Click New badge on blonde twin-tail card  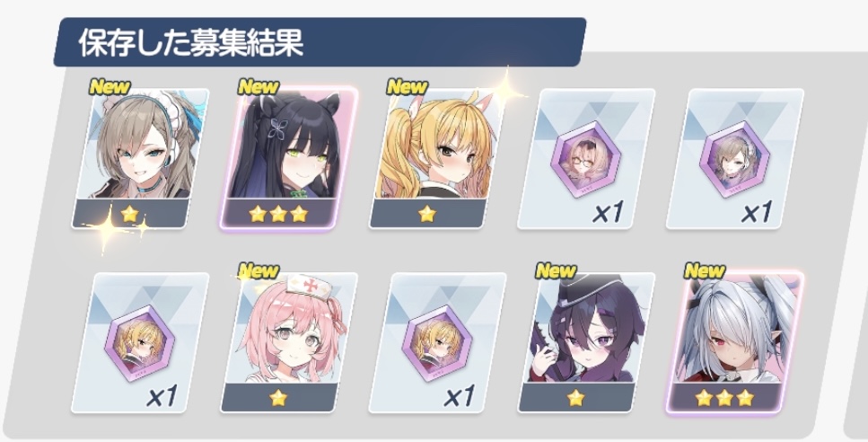click(x=408, y=86)
